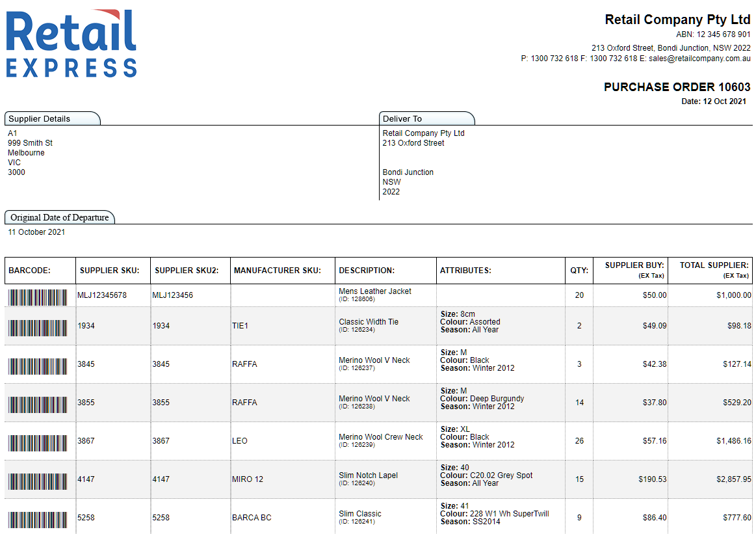This screenshot has height=534, width=756.
Task: Click the Colour: Assorted attribute
Action: 471,322
